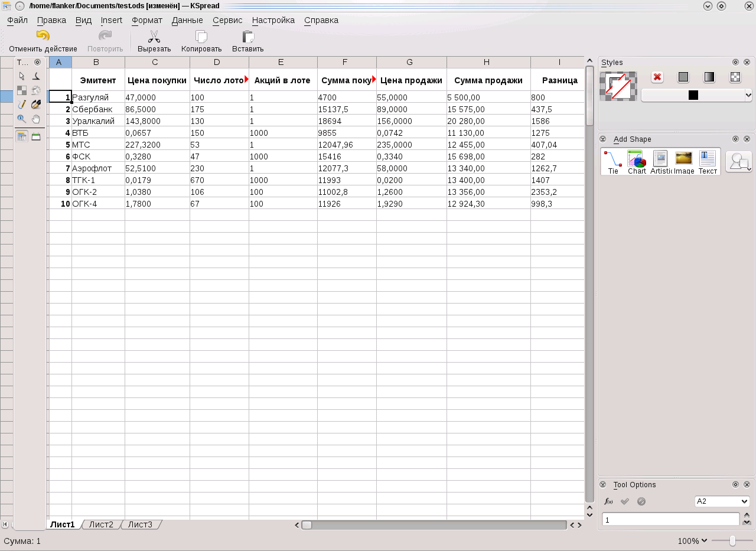Click the cell content input field showing 1
Image resolution: width=756 pixels, height=551 pixels.
[670, 520]
